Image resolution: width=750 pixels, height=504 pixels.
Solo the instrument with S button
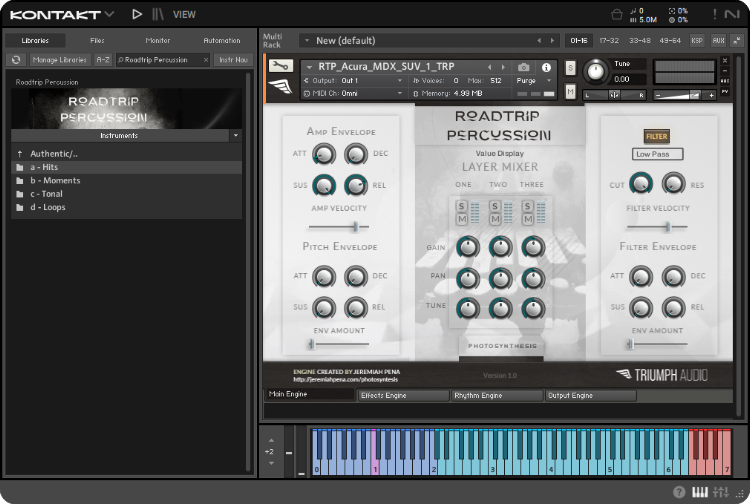[570, 67]
